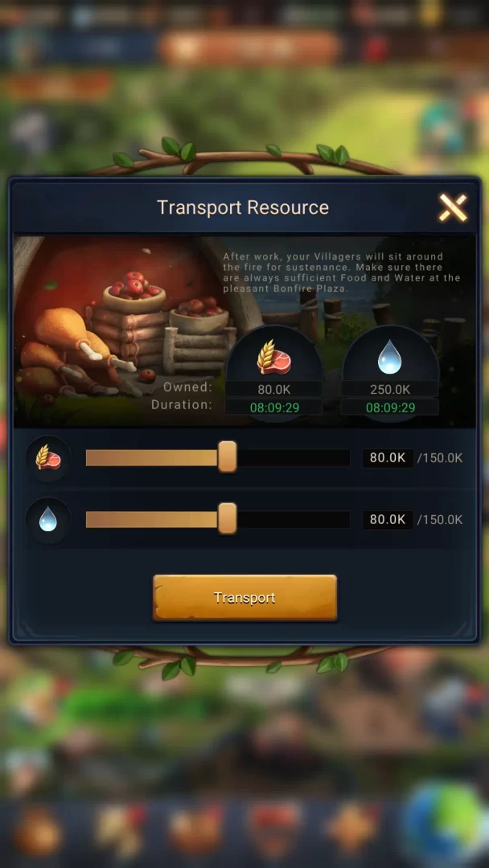The height and width of the screenshot is (868, 489).
Task: Click the water duration timer under 250.0K
Action: coord(390,408)
